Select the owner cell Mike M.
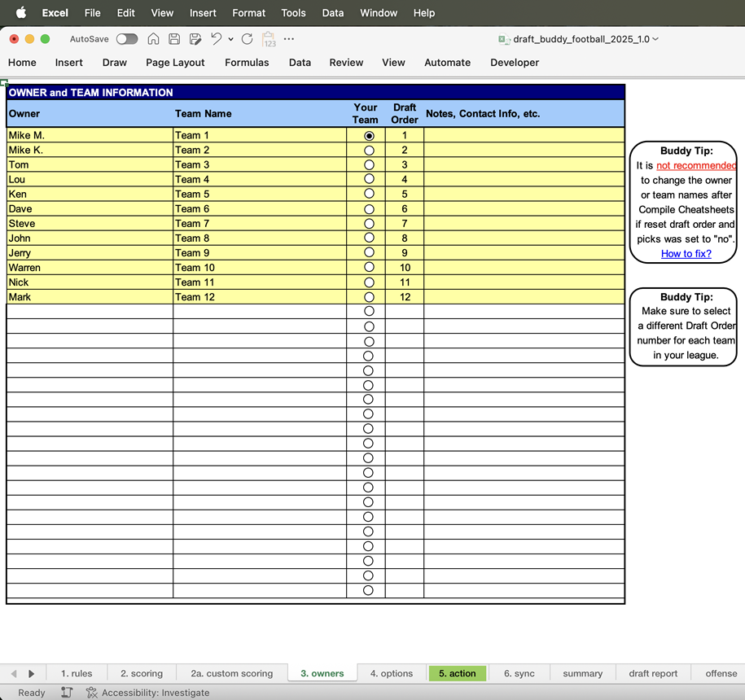This screenshot has height=700, width=745. [90, 135]
